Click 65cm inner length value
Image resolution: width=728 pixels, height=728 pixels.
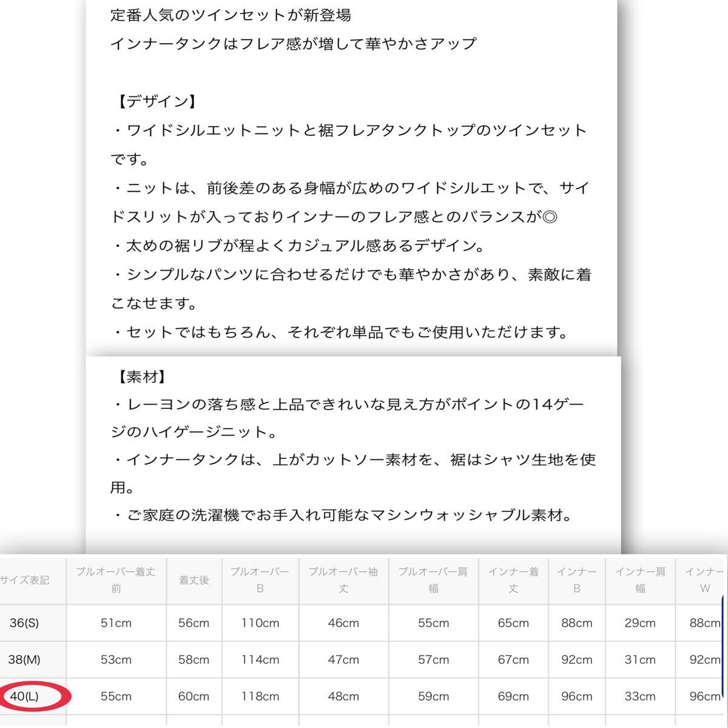(514, 623)
